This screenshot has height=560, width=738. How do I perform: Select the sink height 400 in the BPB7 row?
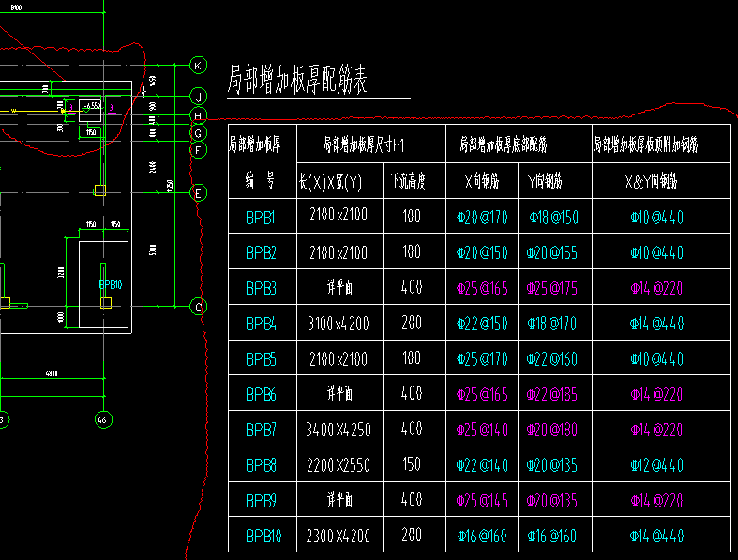(412, 429)
